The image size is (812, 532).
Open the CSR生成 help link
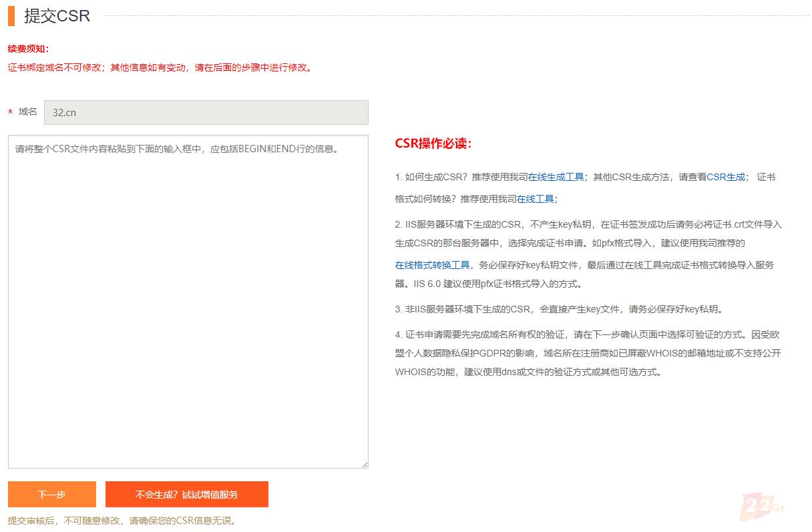[x=725, y=177]
